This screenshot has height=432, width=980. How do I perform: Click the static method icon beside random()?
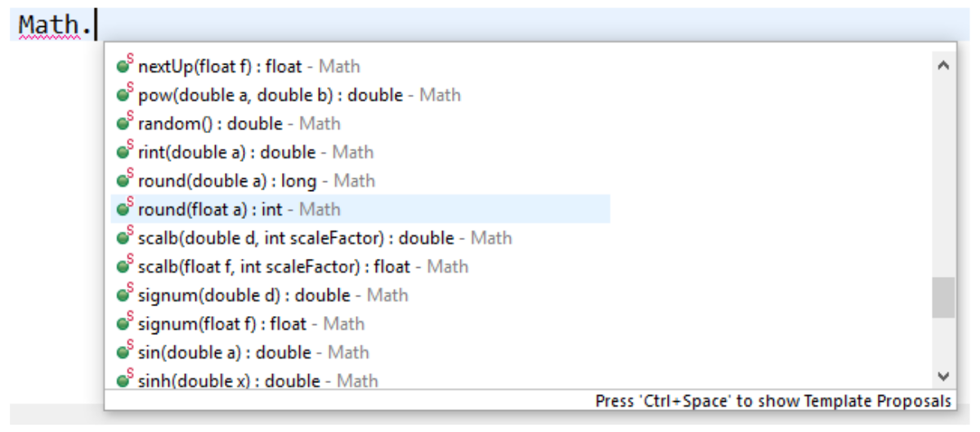coord(124,124)
